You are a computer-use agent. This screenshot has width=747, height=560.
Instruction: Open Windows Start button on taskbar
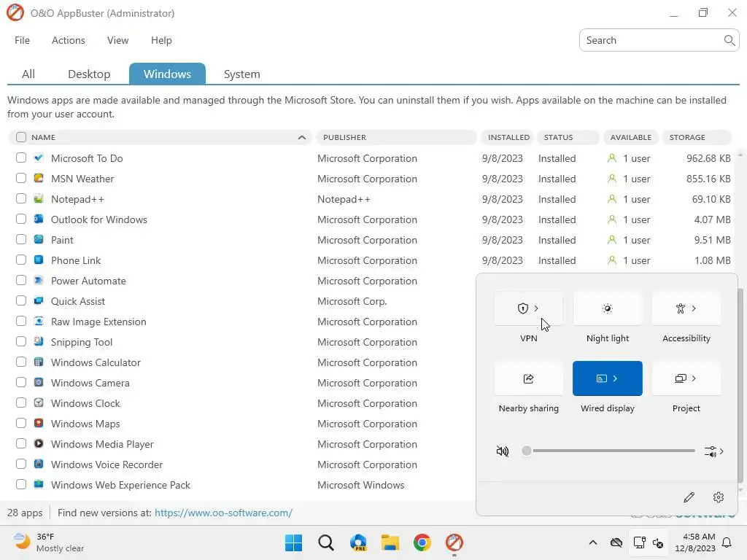(x=293, y=542)
